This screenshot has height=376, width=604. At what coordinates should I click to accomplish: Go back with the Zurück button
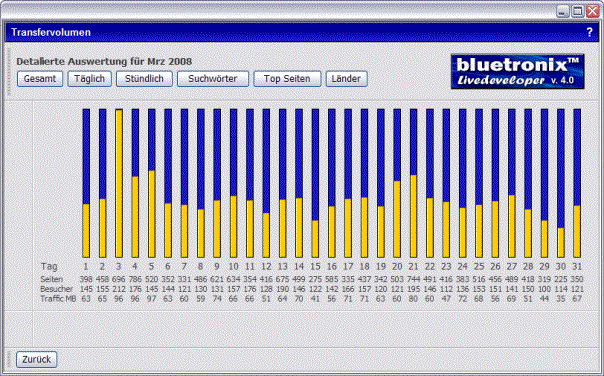[x=37, y=359]
